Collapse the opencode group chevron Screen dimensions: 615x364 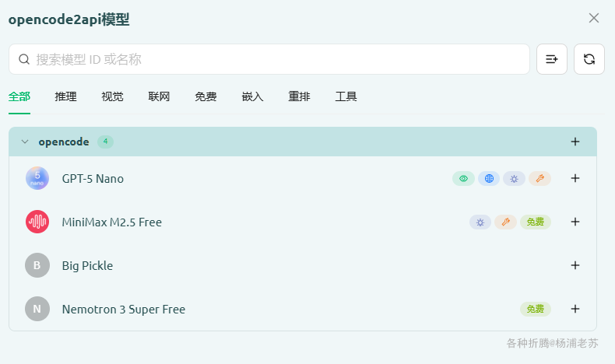pos(25,142)
